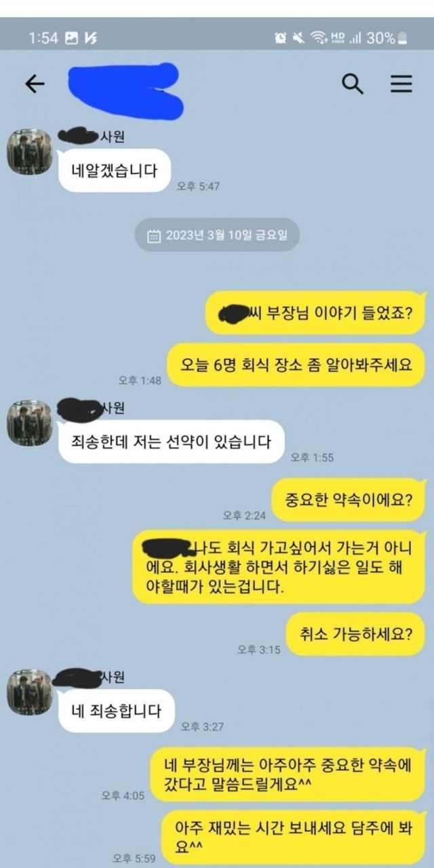This screenshot has height=868, width=434.
Task: Open the chat search magnifier icon
Action: pos(352,83)
